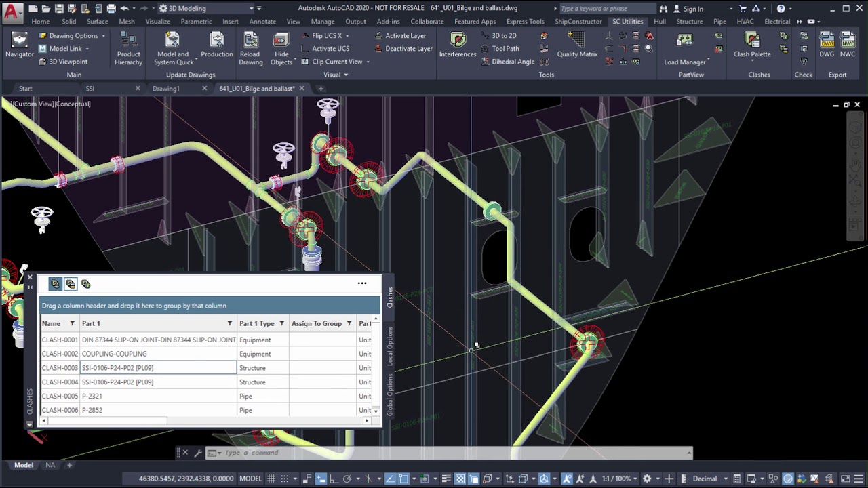Open Flip UCS X dropdown
Image resolution: width=868 pixels, height=488 pixels.
(x=347, y=36)
